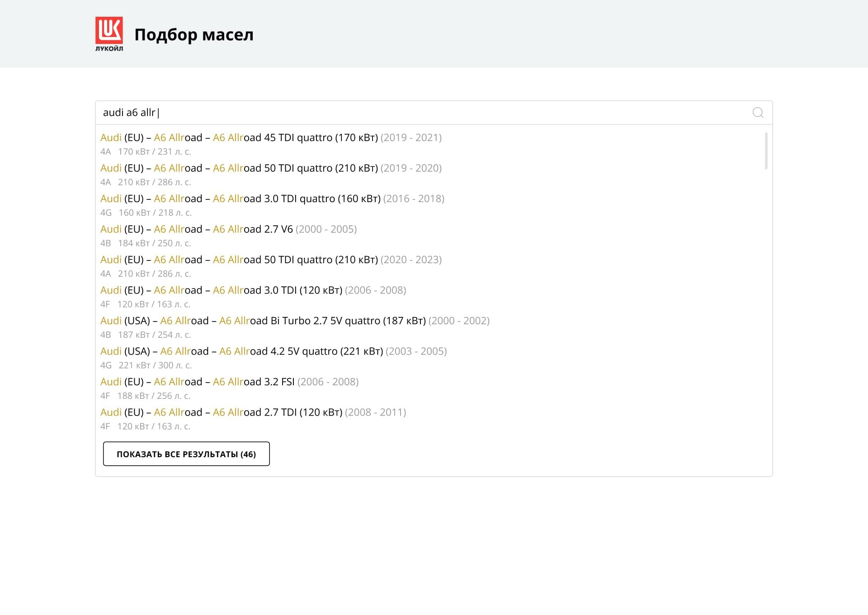Choose A6 Allroad 50 TDI quattro 2019-2020
This screenshot has height=615, width=868.
[271, 168]
